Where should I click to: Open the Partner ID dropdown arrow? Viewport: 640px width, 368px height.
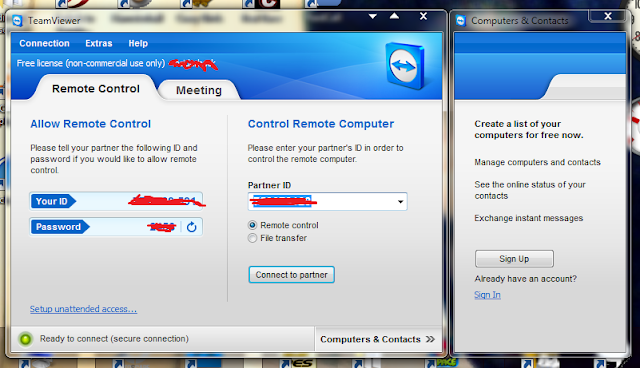(400, 202)
